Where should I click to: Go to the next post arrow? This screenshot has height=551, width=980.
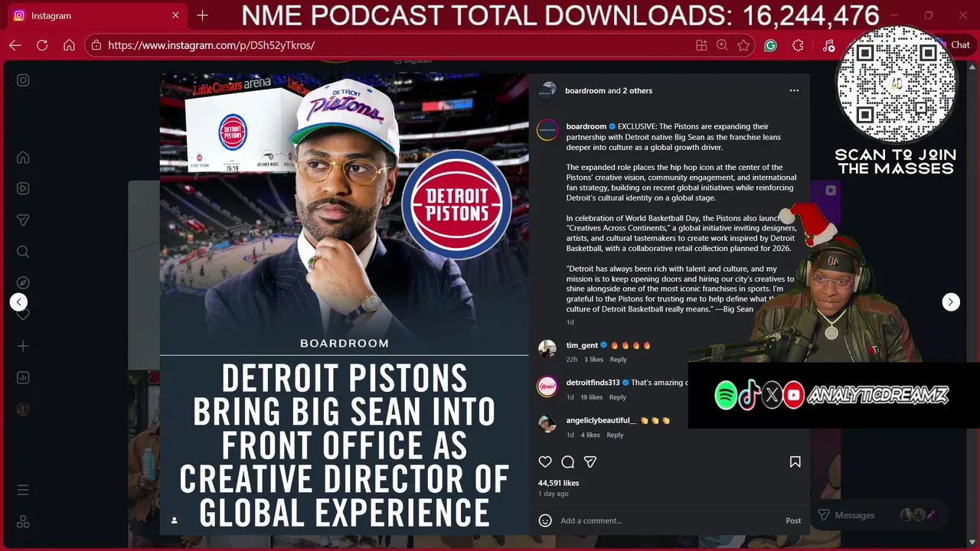[951, 302]
